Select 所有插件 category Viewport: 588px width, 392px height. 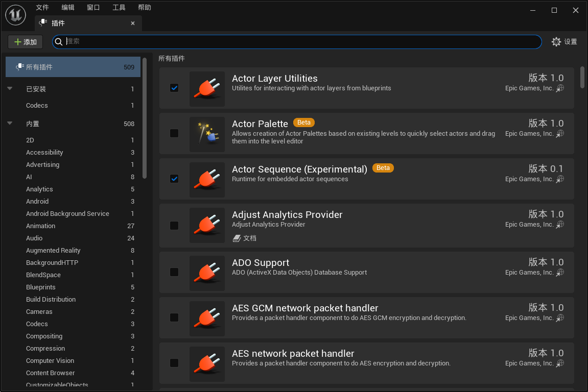[x=73, y=67]
